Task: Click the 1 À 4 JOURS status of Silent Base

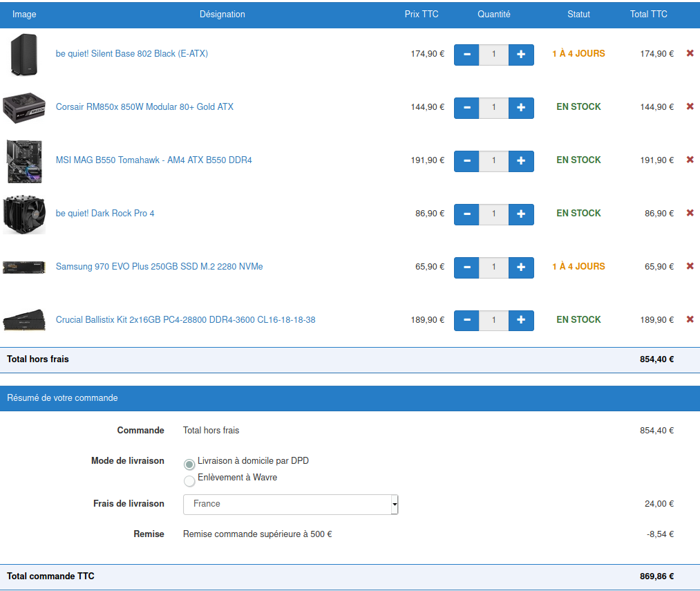Action: tap(578, 54)
